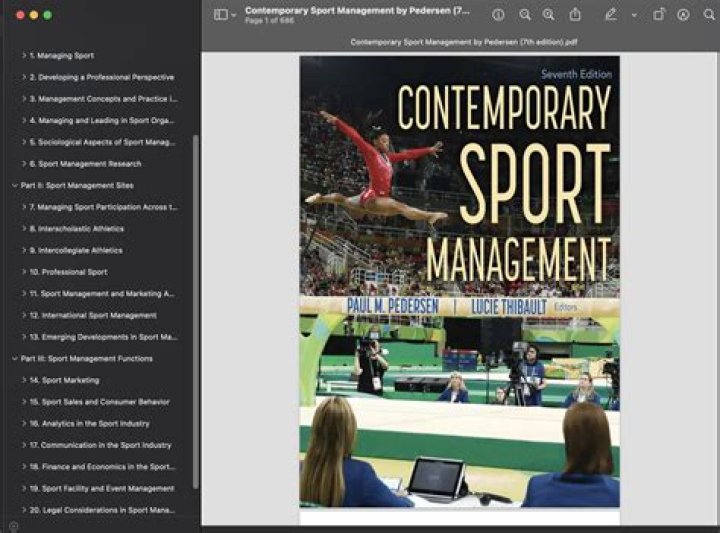Close the Preview window with red button
Image resolution: width=720 pixels, height=533 pixels.
(20, 15)
